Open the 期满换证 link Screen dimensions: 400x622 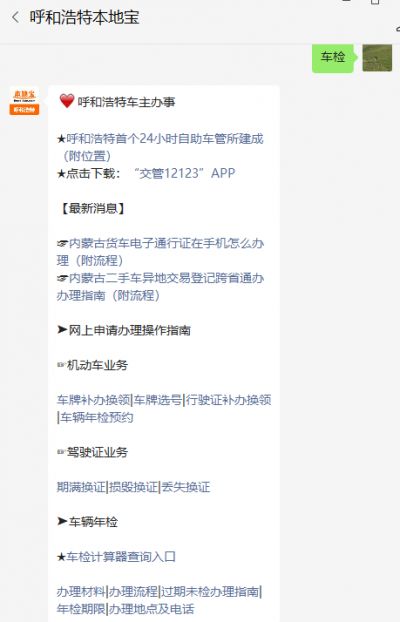(81, 487)
